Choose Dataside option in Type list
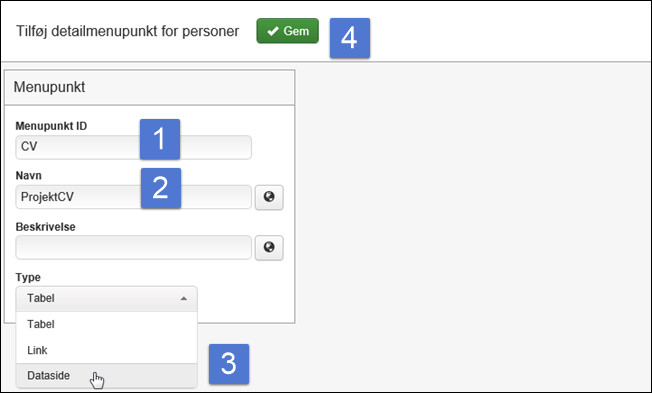The image size is (652, 393). tap(106, 376)
